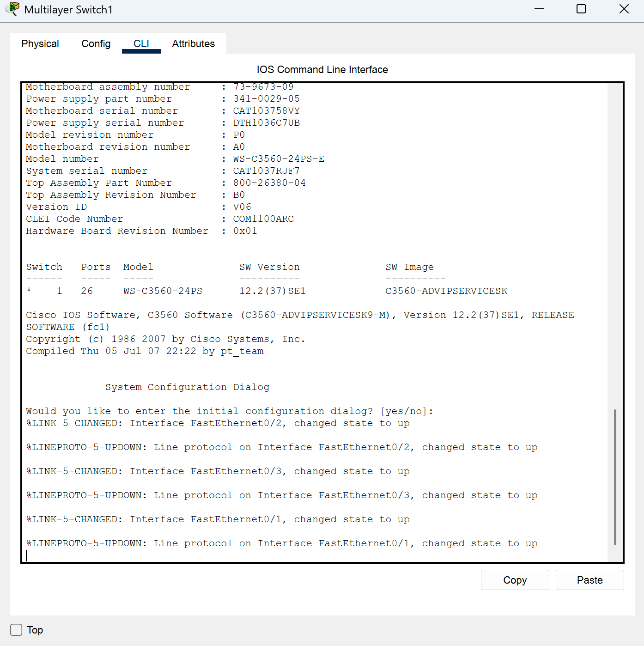Click the CLEI code value COM1100ARC
This screenshot has height=646, width=644.
(263, 219)
